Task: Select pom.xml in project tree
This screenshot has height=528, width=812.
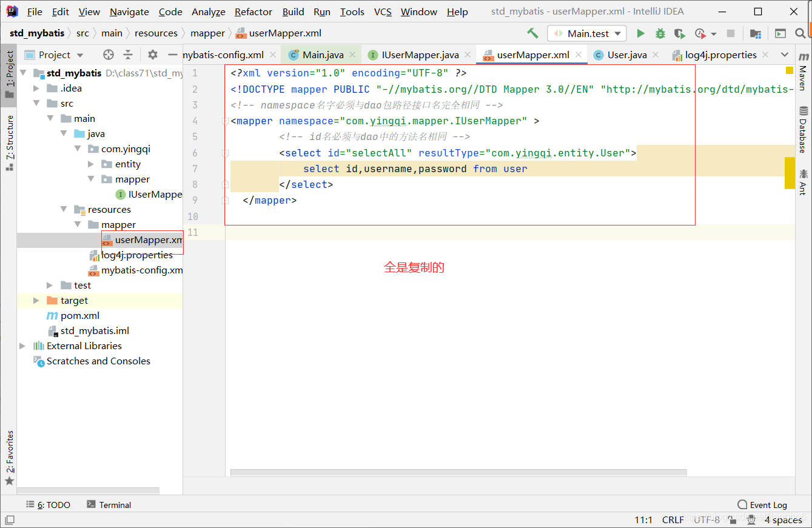Action: tap(73, 316)
